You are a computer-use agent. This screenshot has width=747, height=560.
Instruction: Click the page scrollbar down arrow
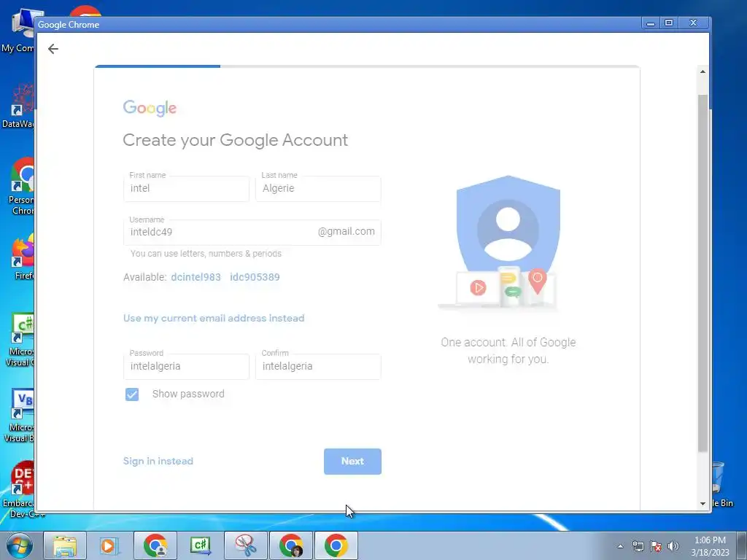(x=703, y=503)
